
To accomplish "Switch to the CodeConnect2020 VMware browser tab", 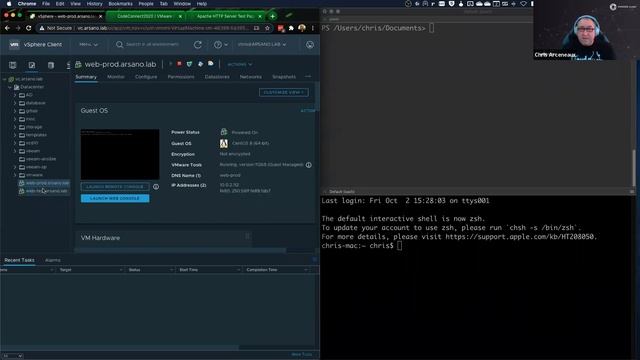I will pos(145,16).
